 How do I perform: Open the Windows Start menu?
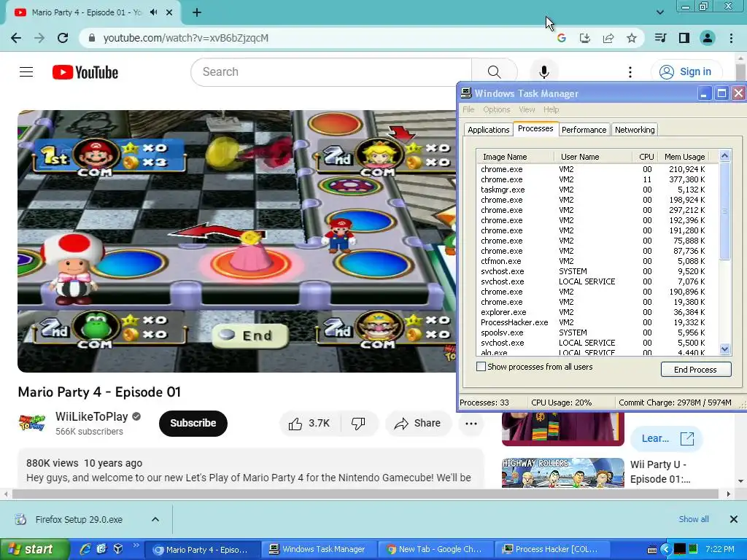point(34,550)
